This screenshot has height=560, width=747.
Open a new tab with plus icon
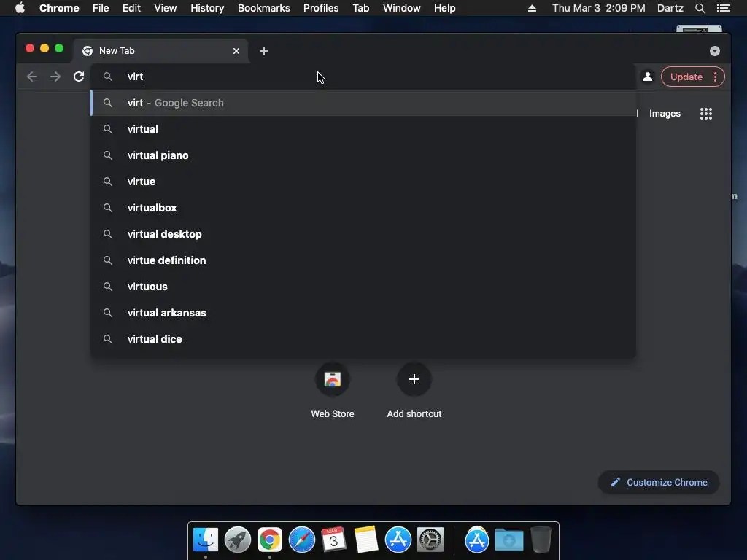click(x=264, y=51)
